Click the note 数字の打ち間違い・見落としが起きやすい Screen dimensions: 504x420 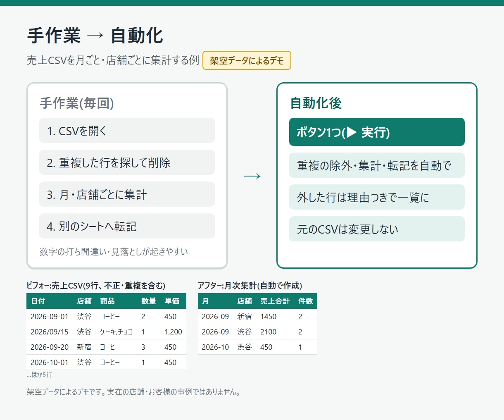click(114, 251)
